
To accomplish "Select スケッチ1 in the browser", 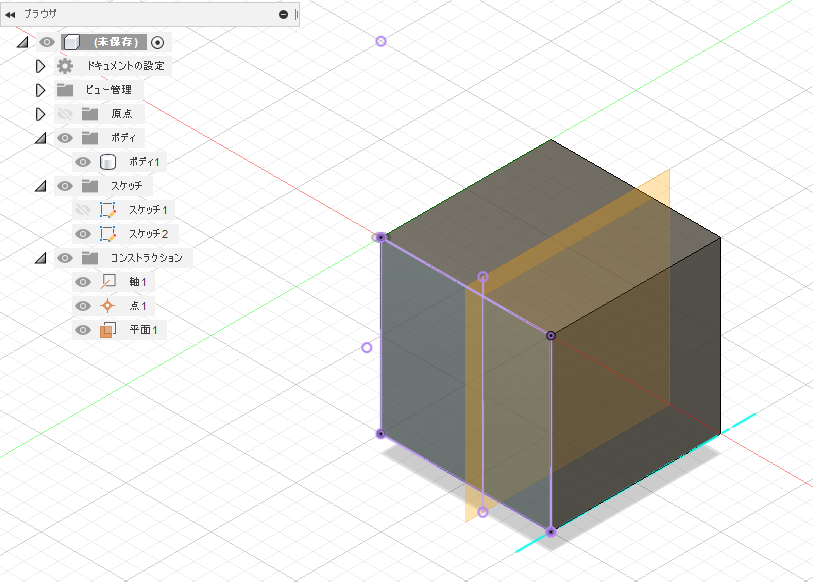I will pyautogui.click(x=148, y=210).
